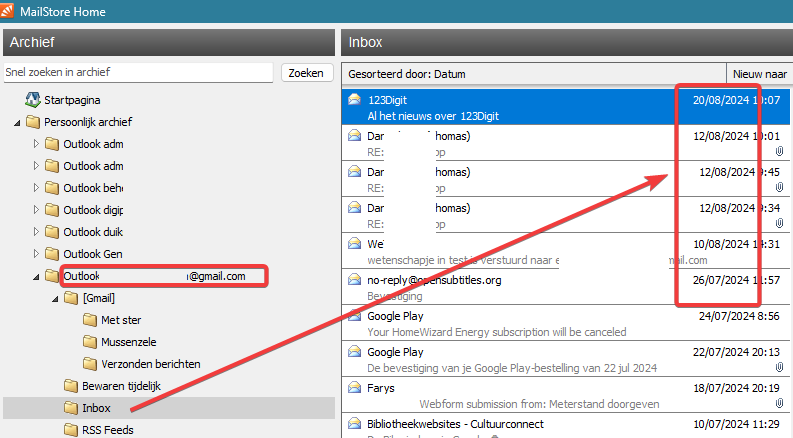Open the Startpagina home icon
The height and width of the screenshot is (438, 793).
(x=33, y=100)
